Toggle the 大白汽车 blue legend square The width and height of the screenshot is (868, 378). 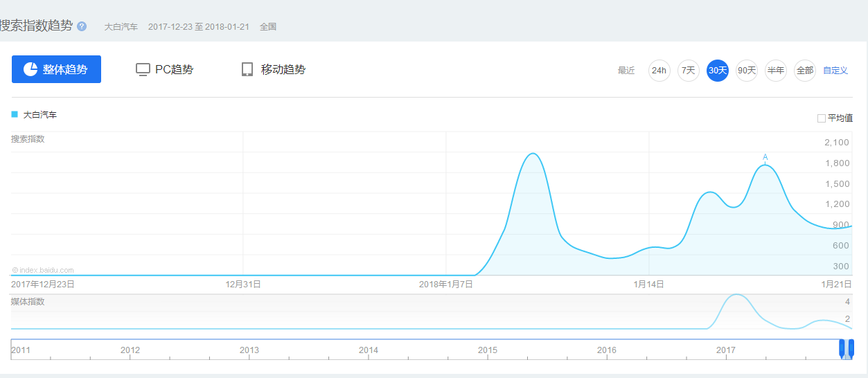tap(15, 114)
